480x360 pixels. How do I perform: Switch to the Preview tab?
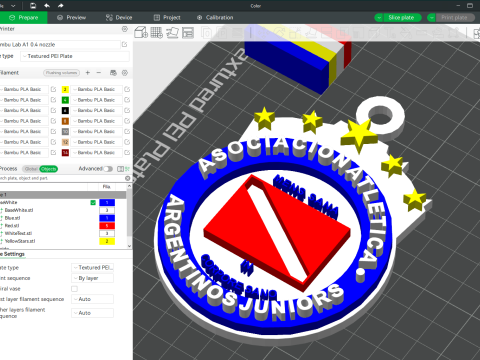pos(71,18)
